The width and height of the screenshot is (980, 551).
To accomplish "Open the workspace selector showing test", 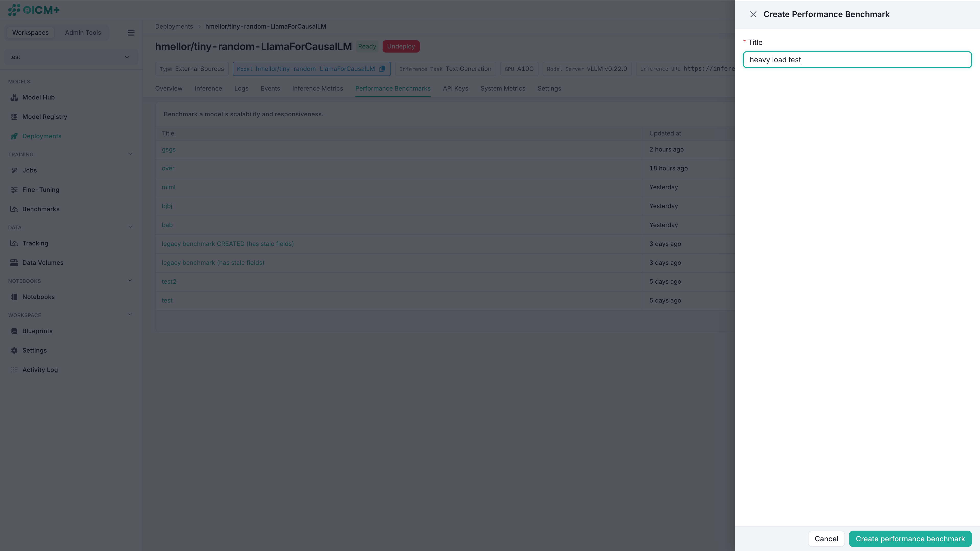I will click(71, 57).
